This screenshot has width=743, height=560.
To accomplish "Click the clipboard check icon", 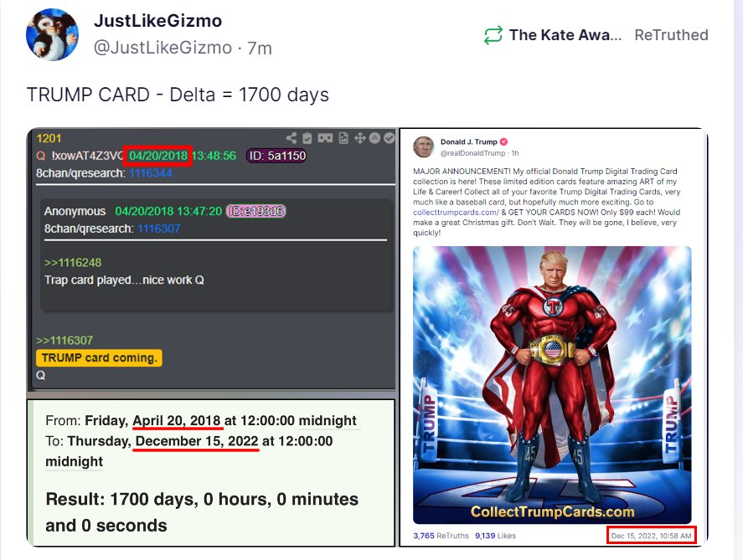I will [307, 138].
